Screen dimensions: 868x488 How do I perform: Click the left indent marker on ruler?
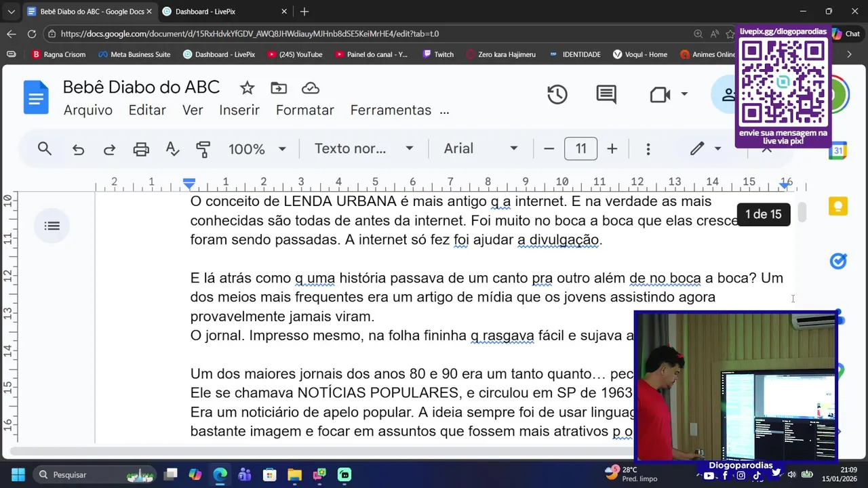[x=189, y=183]
